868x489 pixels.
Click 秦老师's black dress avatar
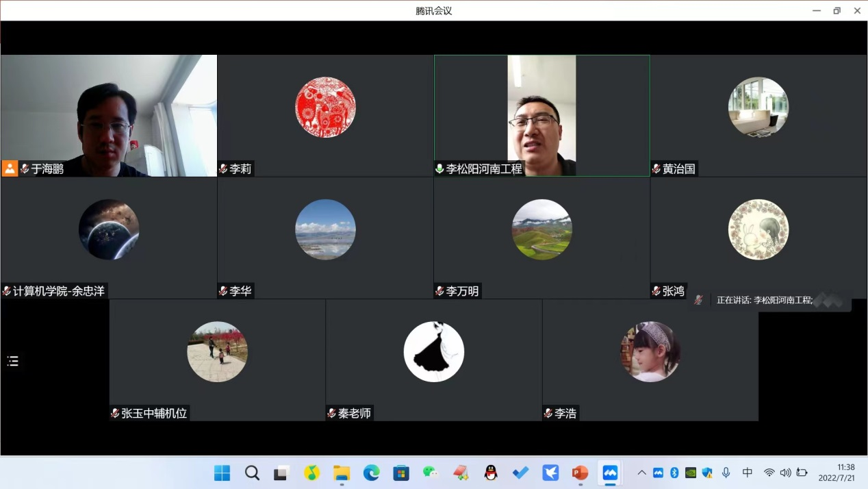coord(434,352)
